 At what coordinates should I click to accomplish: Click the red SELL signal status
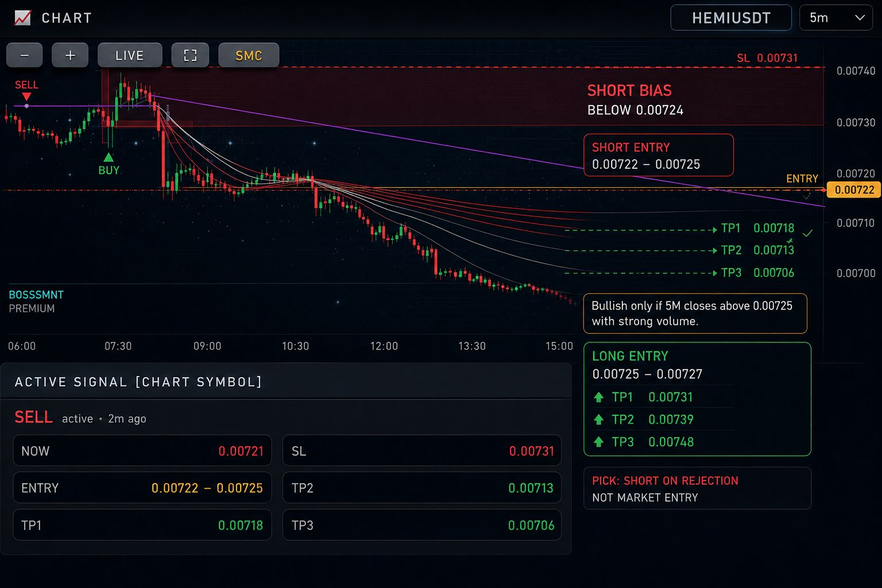click(x=33, y=417)
